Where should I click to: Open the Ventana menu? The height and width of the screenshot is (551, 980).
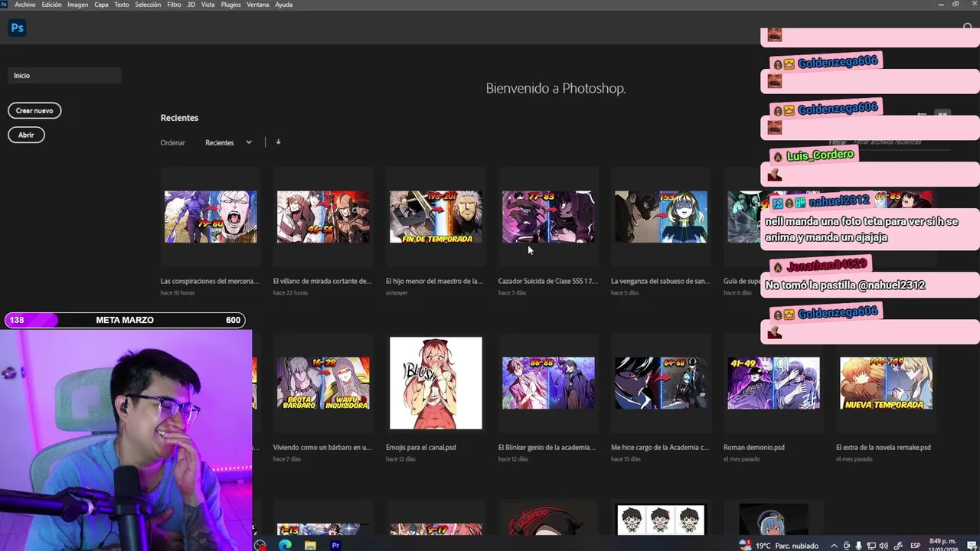[258, 5]
